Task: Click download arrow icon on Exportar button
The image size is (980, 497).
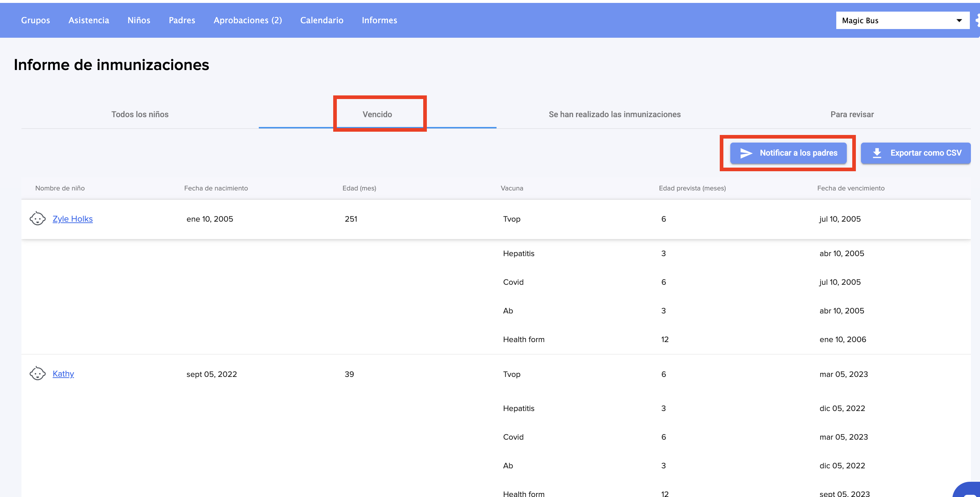Action: pyautogui.click(x=877, y=153)
